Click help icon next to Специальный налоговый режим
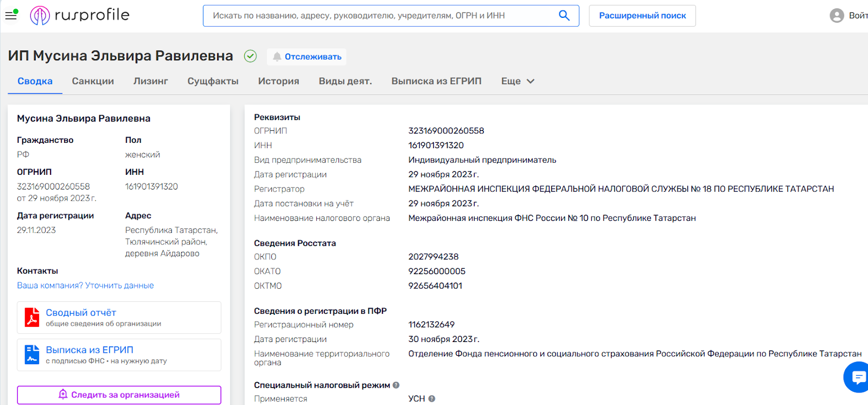Image resolution: width=868 pixels, height=405 pixels. coord(396,385)
